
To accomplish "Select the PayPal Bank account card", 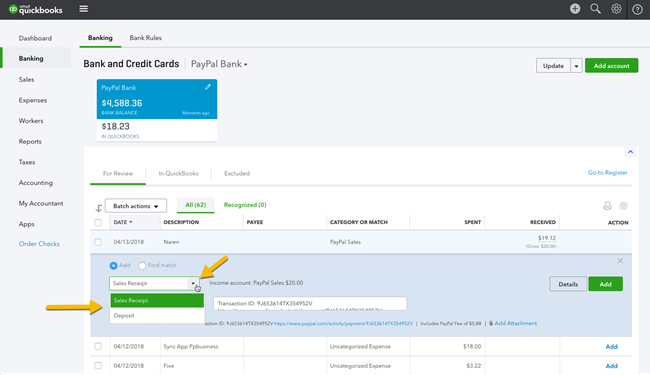I will pos(157,110).
